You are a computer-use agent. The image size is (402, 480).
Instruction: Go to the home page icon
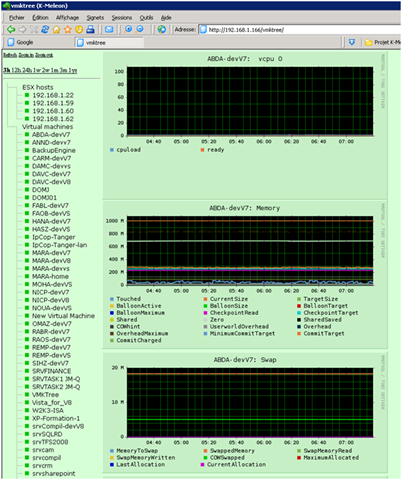pos(57,30)
